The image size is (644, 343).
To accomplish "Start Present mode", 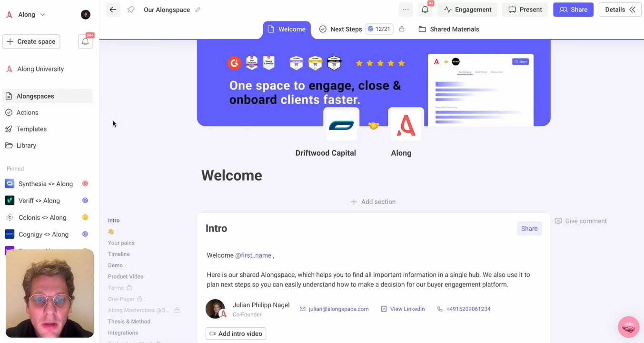I will click(525, 10).
